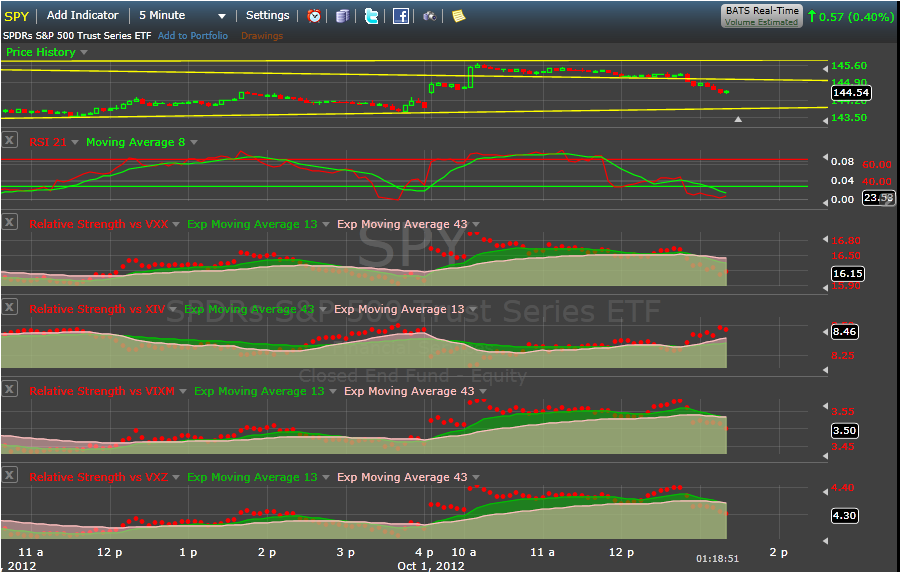
Task: Click the 145.60 price axis label
Action: [848, 66]
